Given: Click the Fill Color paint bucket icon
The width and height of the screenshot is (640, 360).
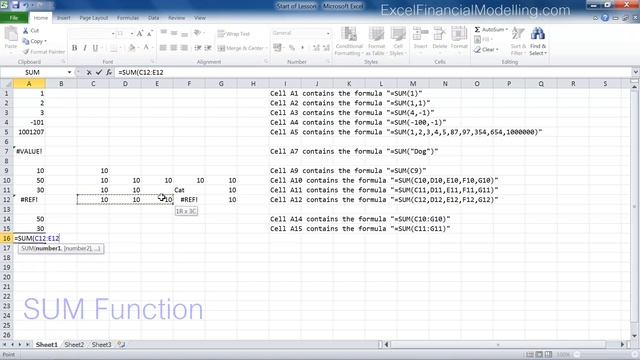Looking at the screenshot, I should point(132,48).
